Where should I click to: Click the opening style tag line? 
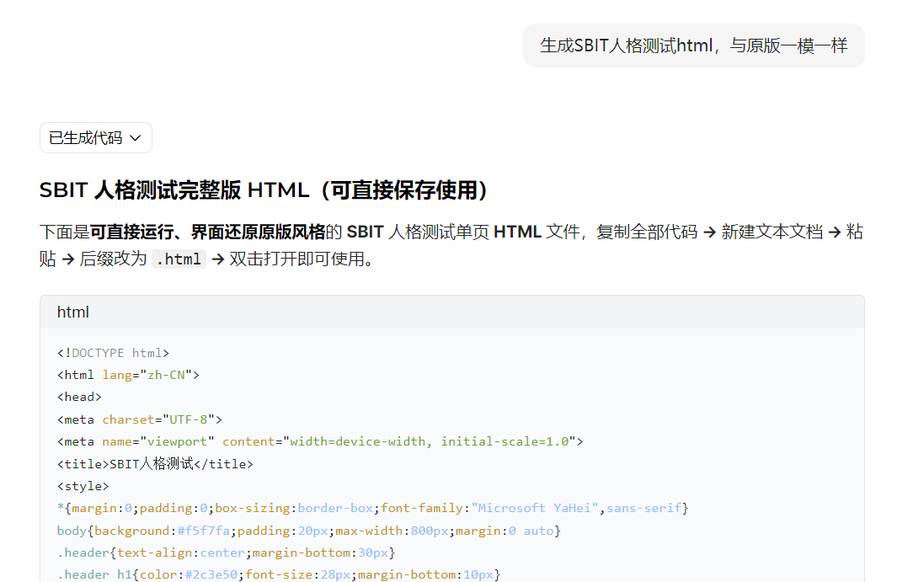pos(83,486)
